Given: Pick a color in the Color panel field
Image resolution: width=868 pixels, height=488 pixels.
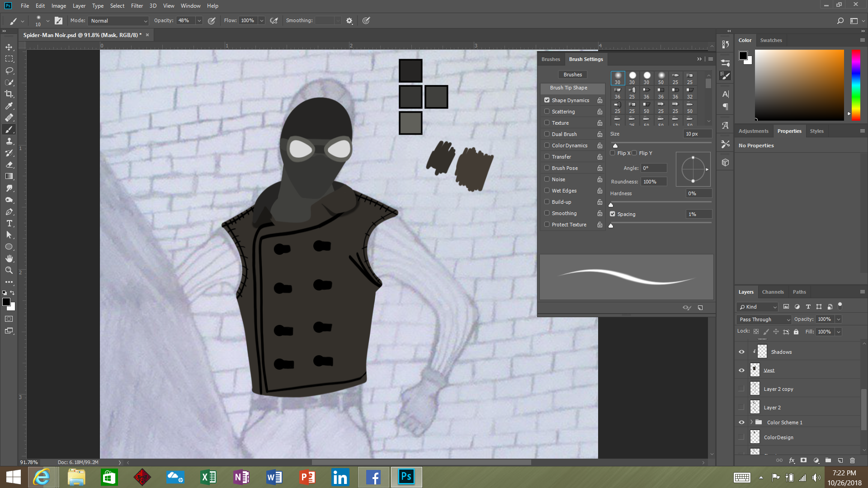Looking at the screenshot, I should [799, 84].
